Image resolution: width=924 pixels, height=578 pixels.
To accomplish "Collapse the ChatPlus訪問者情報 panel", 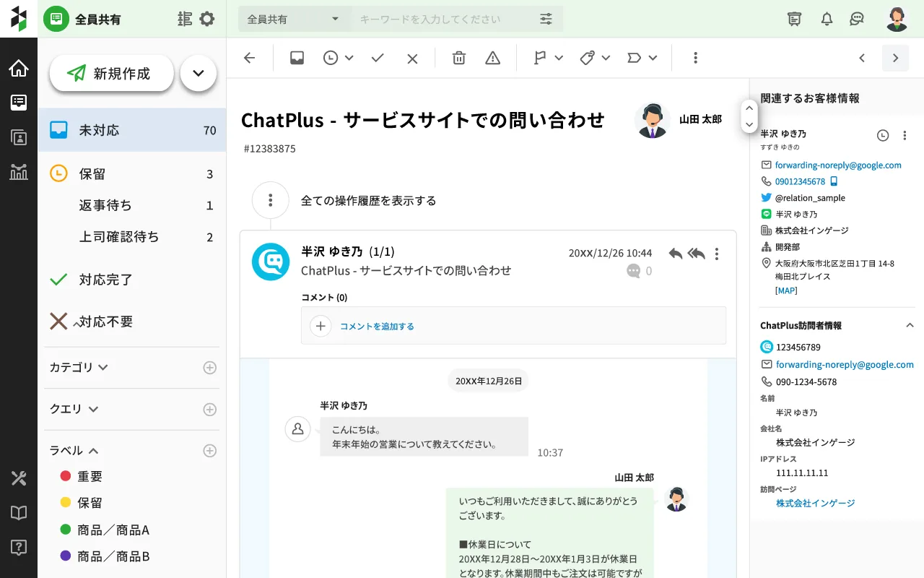I will coord(910,326).
